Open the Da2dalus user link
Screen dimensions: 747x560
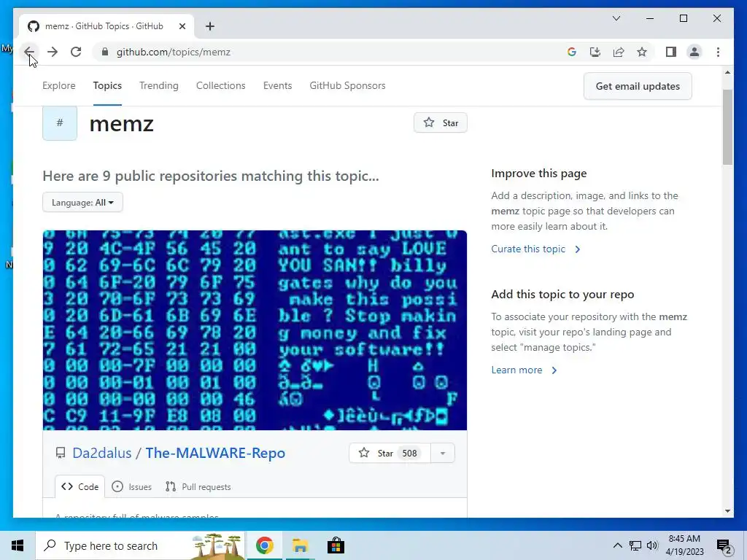tap(101, 453)
